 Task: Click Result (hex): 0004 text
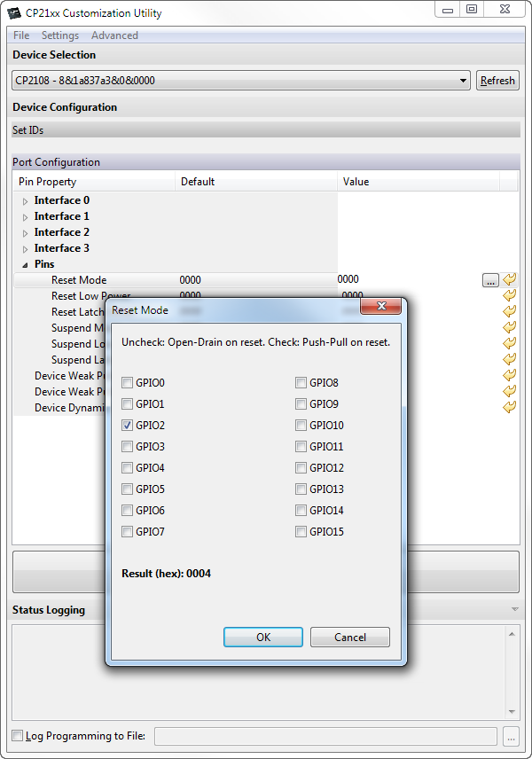pyautogui.click(x=166, y=574)
